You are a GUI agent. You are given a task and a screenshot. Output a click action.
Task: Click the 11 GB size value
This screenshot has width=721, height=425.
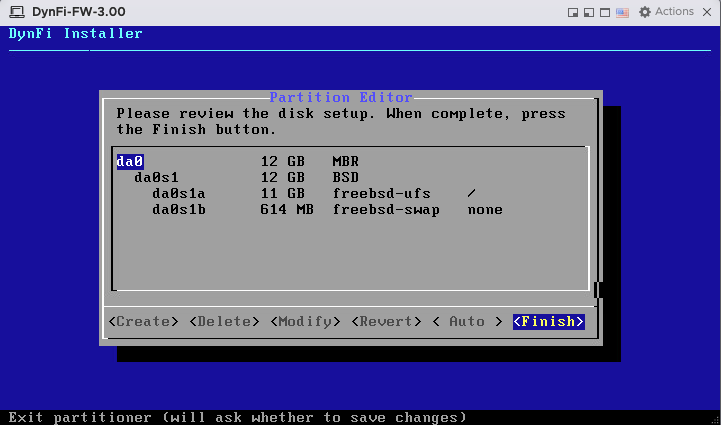283,194
